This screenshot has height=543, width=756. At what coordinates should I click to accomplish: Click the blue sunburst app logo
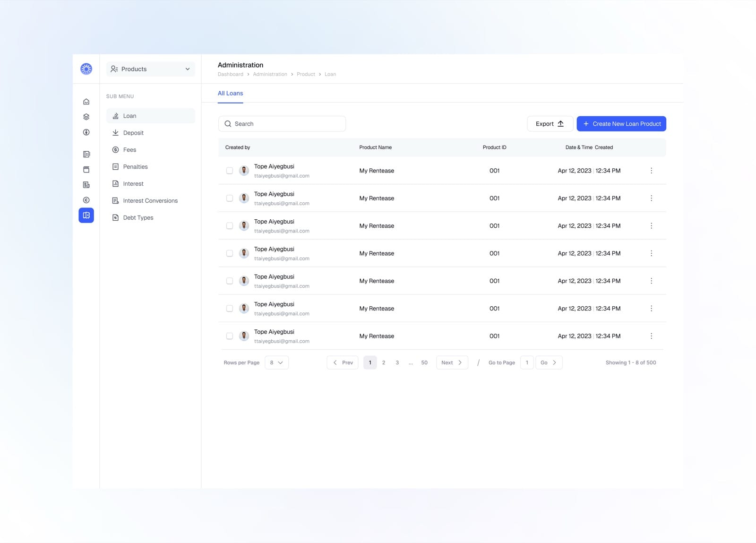tap(86, 69)
